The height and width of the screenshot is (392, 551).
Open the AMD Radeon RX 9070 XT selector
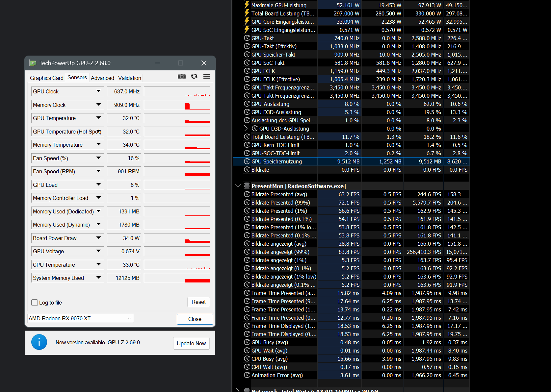click(81, 318)
